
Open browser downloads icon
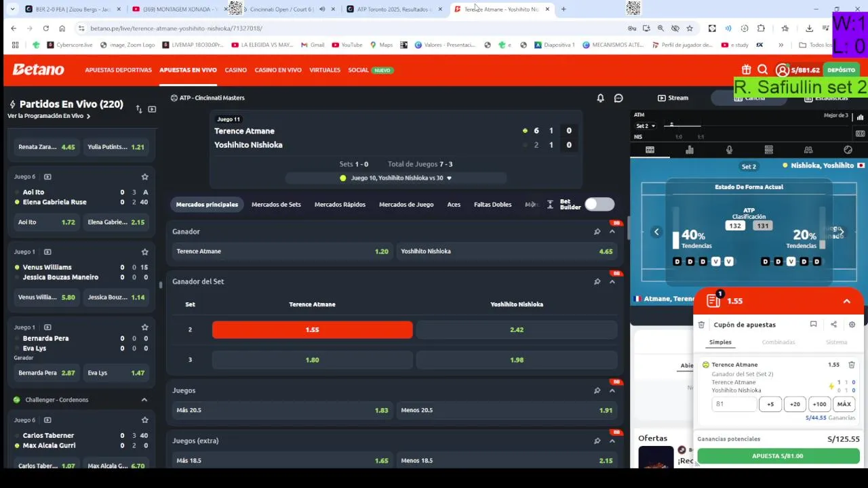click(x=809, y=28)
